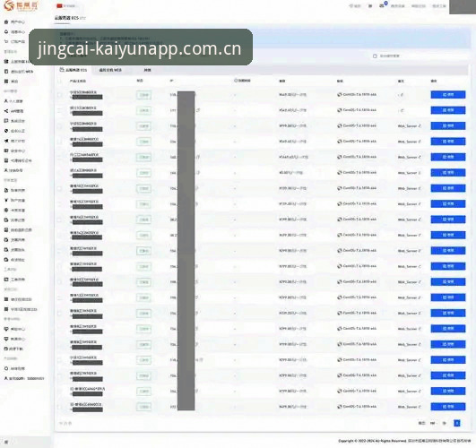
Task: Switch to the WEB tab above the table
Action: [x=110, y=70]
